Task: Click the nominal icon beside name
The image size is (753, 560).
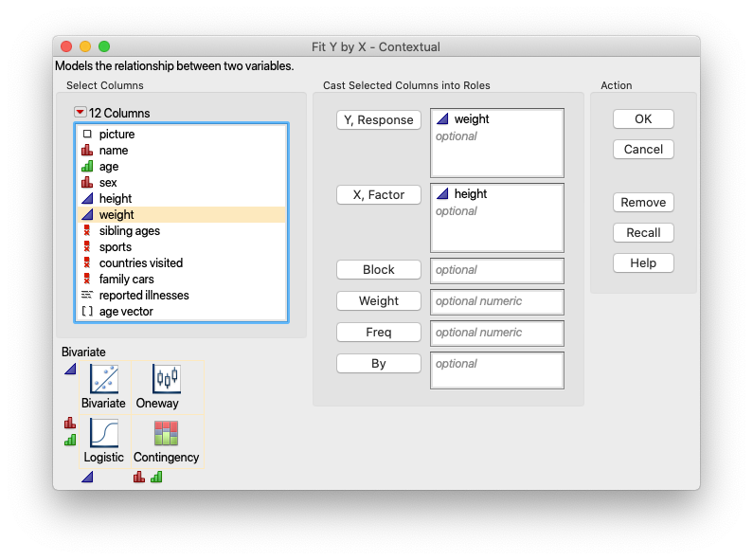Action: pos(87,151)
